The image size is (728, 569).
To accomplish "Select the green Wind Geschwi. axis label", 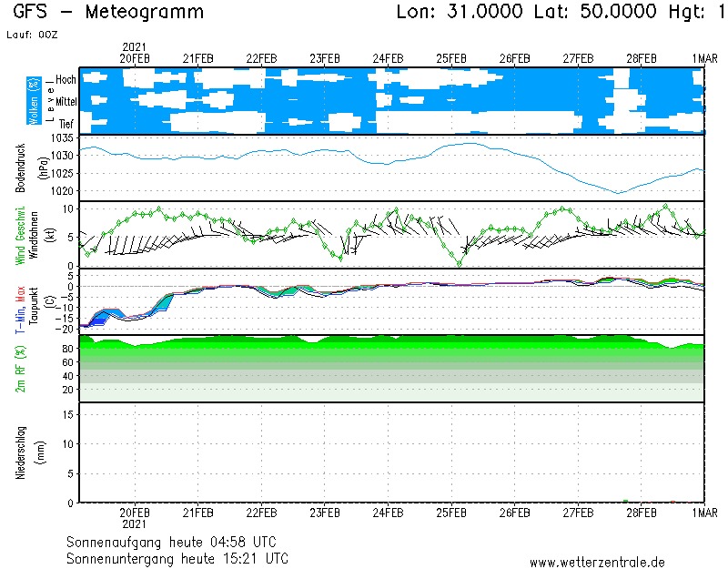I will pos(20,234).
